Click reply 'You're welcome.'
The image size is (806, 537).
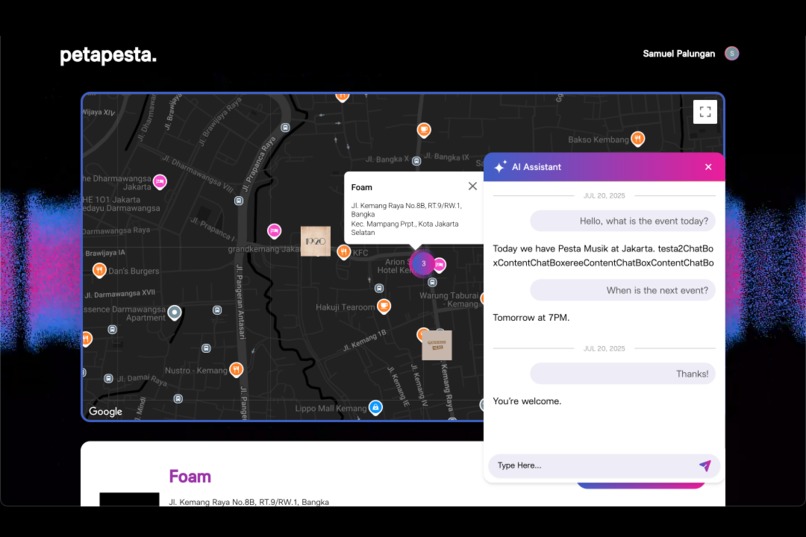click(x=527, y=401)
